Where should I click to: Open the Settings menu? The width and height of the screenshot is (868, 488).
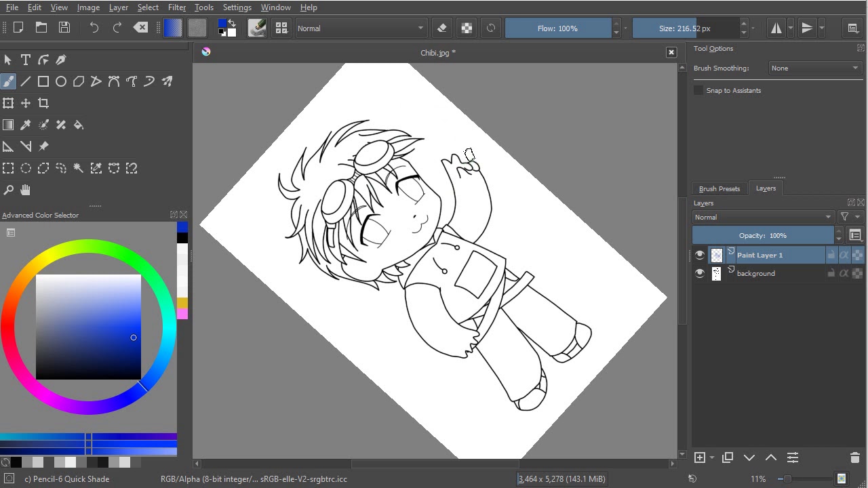tap(237, 7)
